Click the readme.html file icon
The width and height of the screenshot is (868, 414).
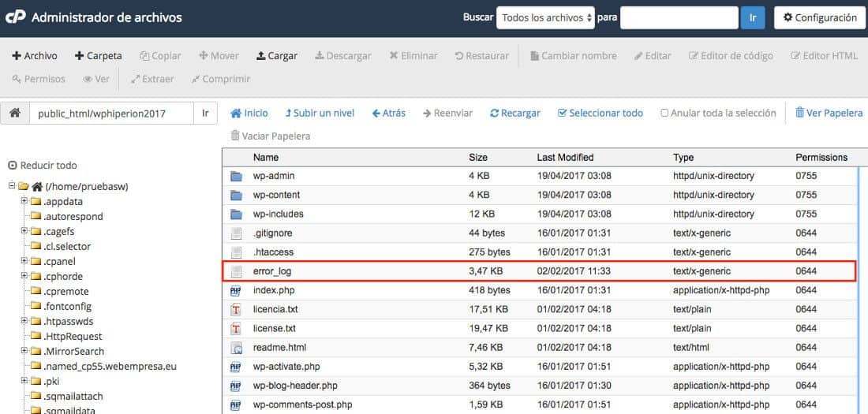(237, 348)
